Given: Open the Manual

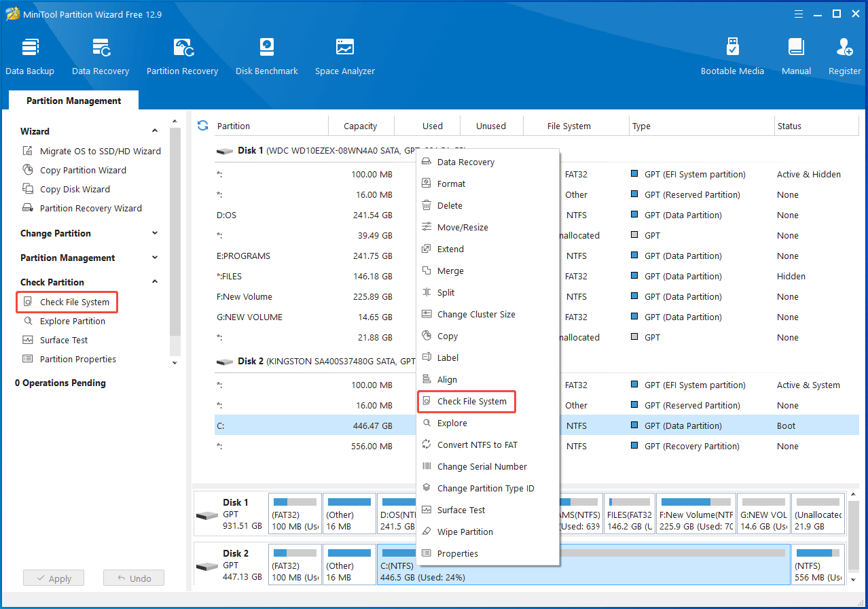Looking at the screenshot, I should 796,56.
